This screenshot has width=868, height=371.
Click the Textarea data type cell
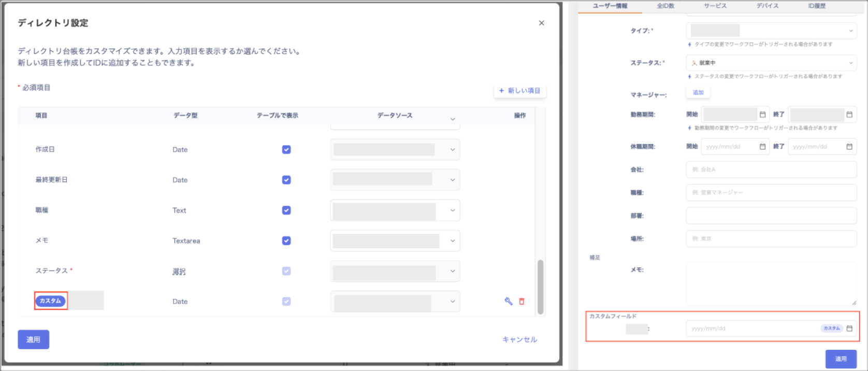click(x=186, y=241)
